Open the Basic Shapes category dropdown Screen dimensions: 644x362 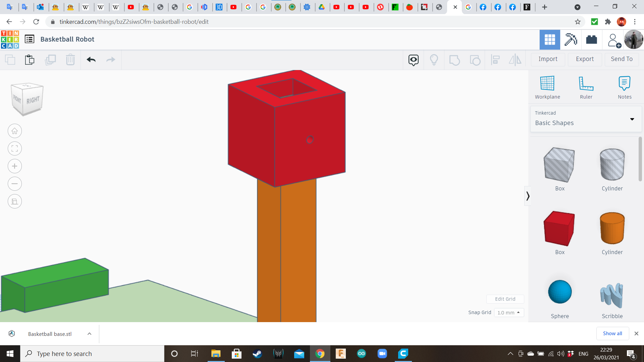pyautogui.click(x=632, y=119)
